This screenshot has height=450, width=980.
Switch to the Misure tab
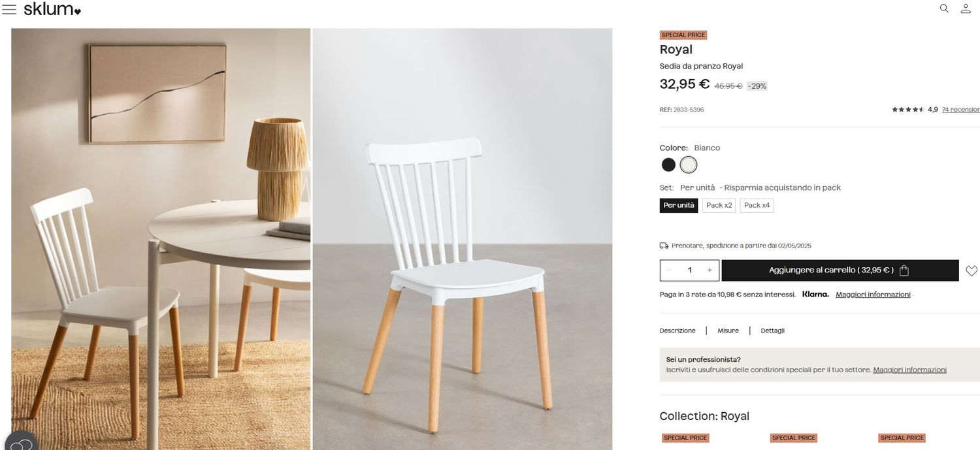[728, 330]
